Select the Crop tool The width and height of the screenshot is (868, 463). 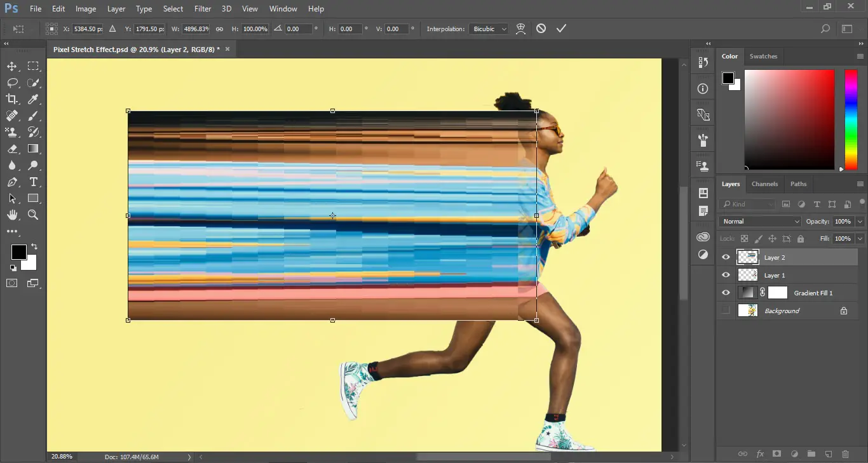11,98
